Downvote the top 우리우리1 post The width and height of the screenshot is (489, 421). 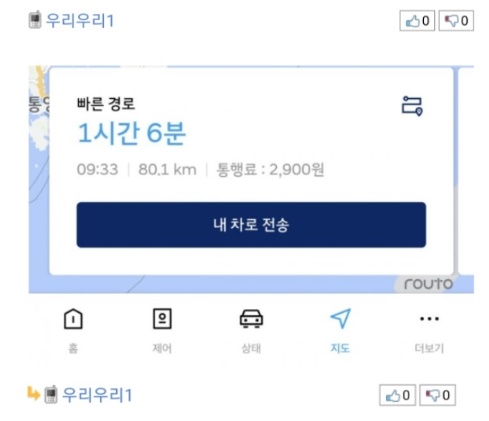point(456,21)
